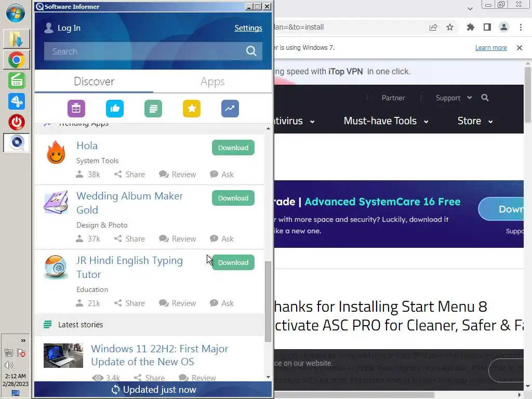Screen dimensions: 532x399
Task: Open the trending chart category icon
Action: point(230,109)
